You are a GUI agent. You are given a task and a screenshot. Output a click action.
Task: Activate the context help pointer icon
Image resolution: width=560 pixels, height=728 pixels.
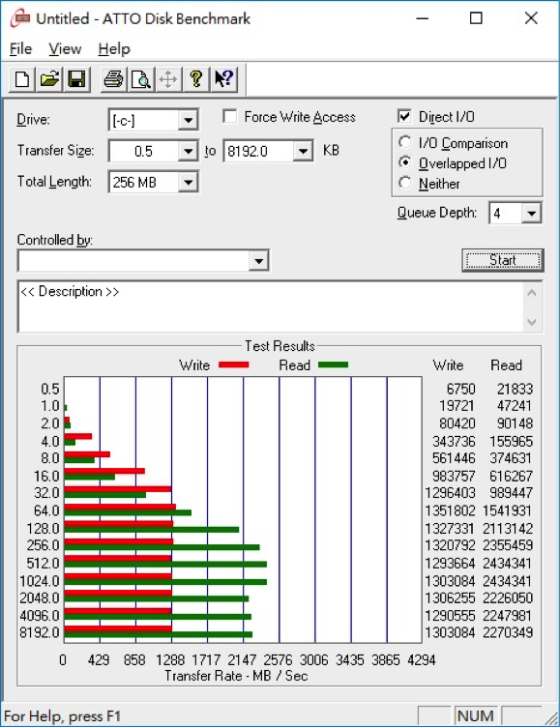(223, 79)
